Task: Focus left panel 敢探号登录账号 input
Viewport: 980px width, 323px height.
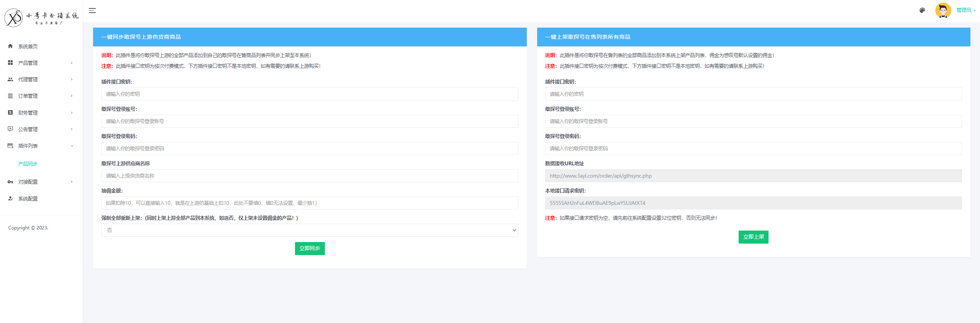Action: coord(310,121)
